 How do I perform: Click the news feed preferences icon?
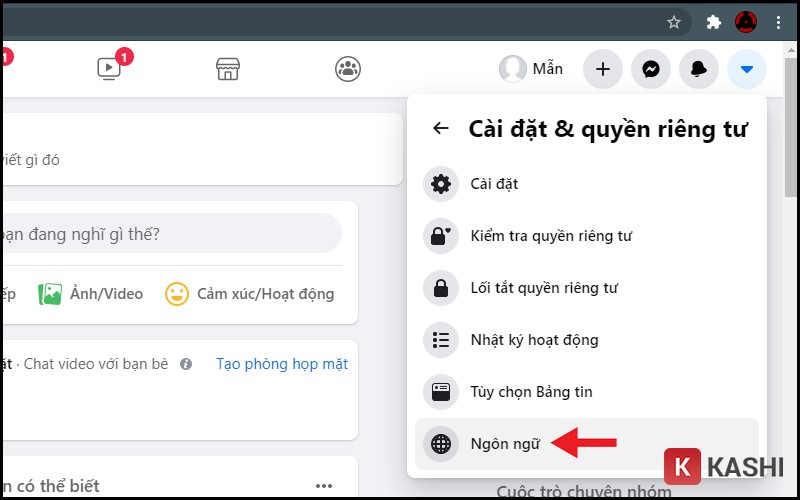(x=441, y=392)
